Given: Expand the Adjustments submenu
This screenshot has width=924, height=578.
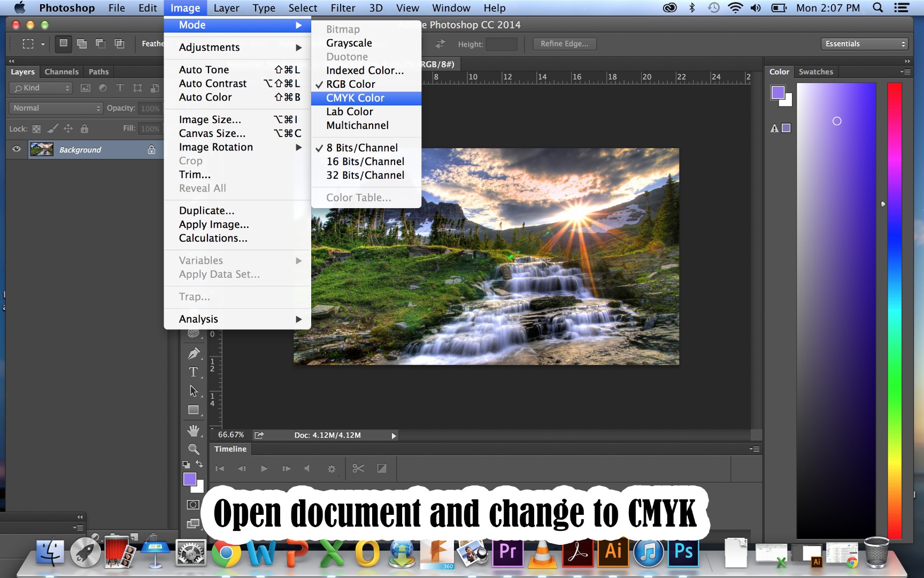Looking at the screenshot, I should 237,47.
